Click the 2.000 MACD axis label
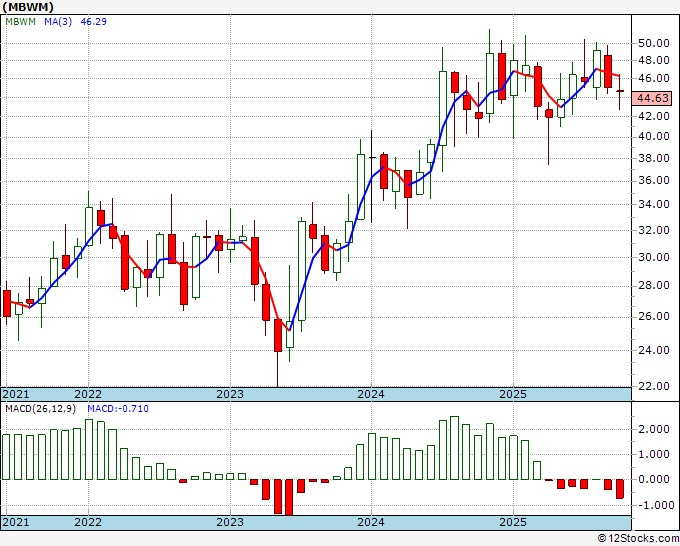This screenshot has width=680, height=546. tap(654, 429)
